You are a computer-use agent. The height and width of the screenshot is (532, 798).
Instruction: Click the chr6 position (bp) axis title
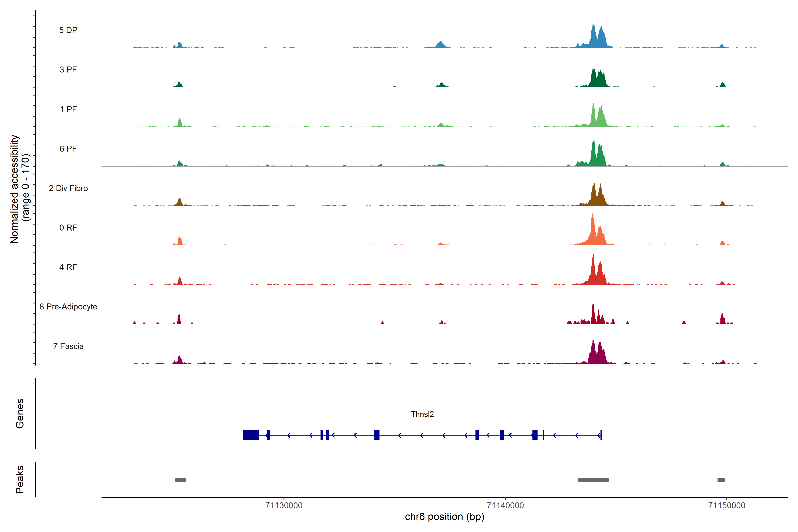coord(444,517)
